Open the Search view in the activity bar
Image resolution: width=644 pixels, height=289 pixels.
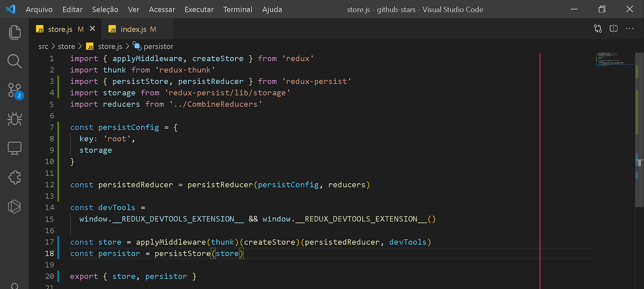(x=15, y=61)
